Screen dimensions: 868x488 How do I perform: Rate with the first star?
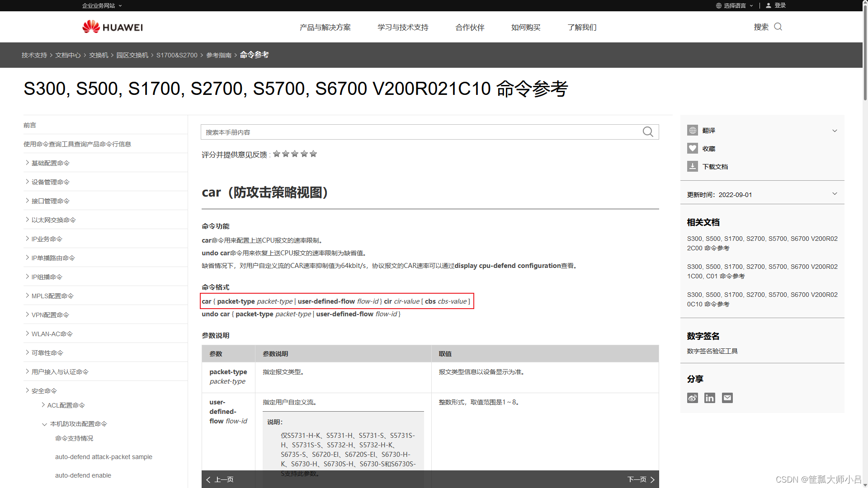(277, 154)
